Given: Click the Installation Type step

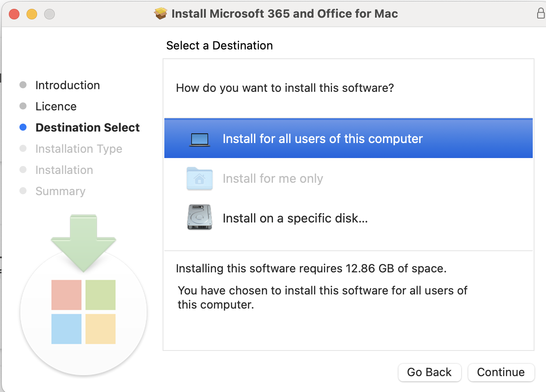Looking at the screenshot, I should tap(79, 149).
